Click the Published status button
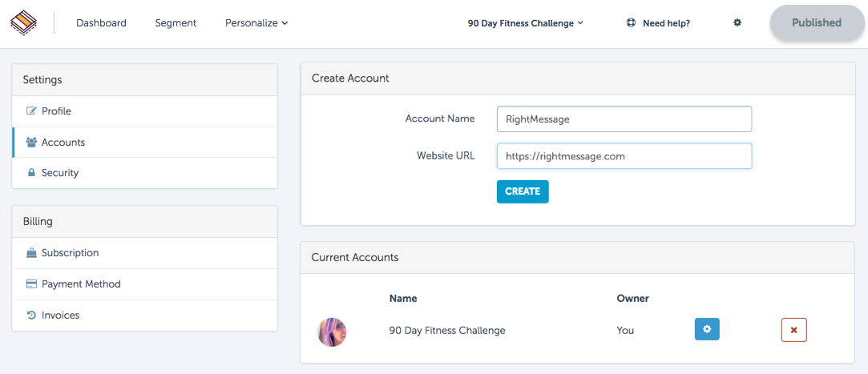The height and width of the screenshot is (374, 868). click(x=817, y=22)
